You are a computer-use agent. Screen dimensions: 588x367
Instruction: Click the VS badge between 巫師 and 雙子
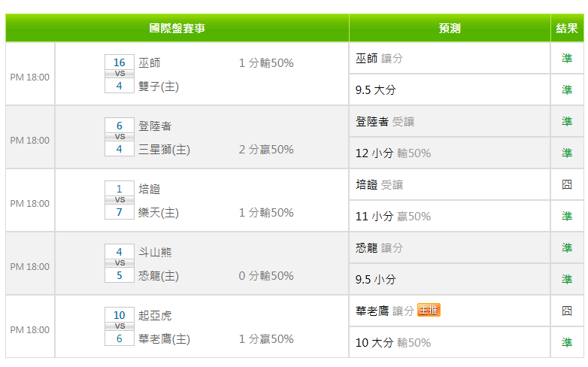coord(120,74)
